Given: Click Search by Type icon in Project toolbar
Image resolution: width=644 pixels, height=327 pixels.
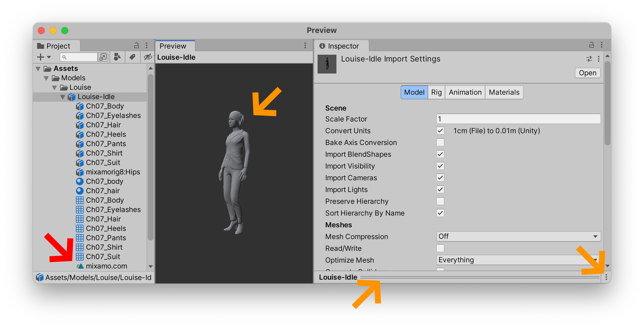Looking at the screenshot, I should [117, 57].
